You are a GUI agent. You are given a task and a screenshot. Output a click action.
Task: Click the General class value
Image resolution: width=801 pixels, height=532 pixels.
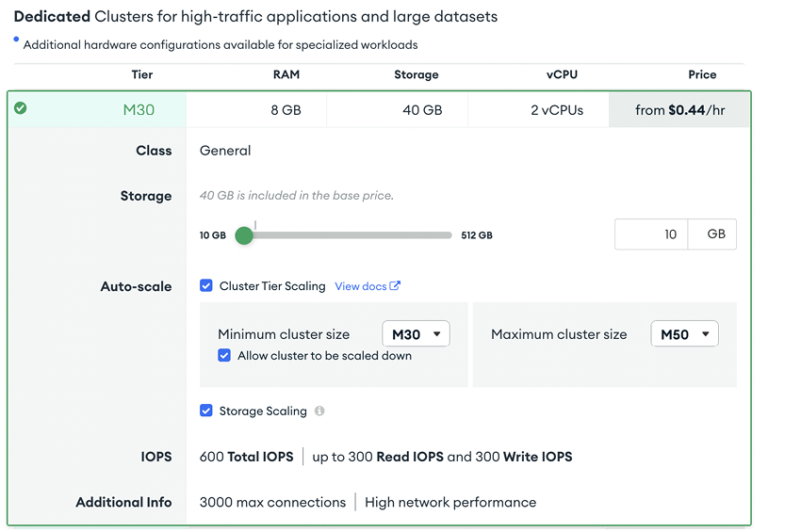225,151
